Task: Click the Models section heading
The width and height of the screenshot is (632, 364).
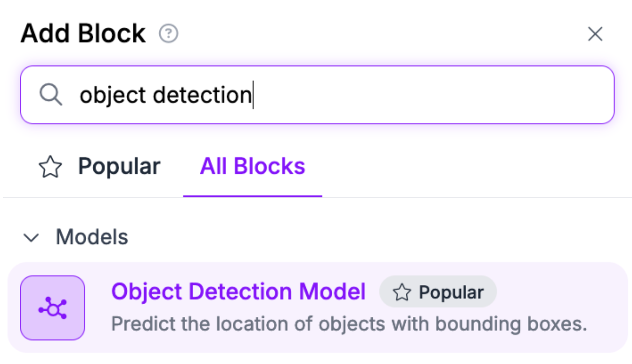Action: tap(92, 237)
